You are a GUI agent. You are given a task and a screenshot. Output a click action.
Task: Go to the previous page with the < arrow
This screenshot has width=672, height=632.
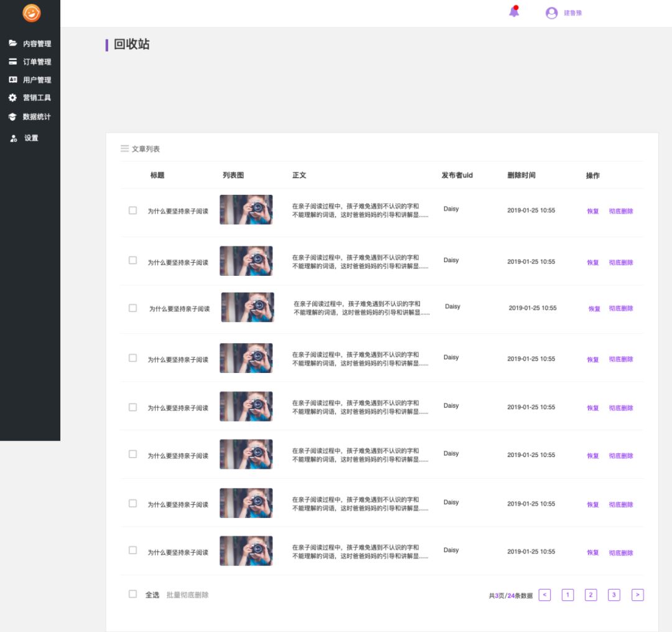click(544, 595)
